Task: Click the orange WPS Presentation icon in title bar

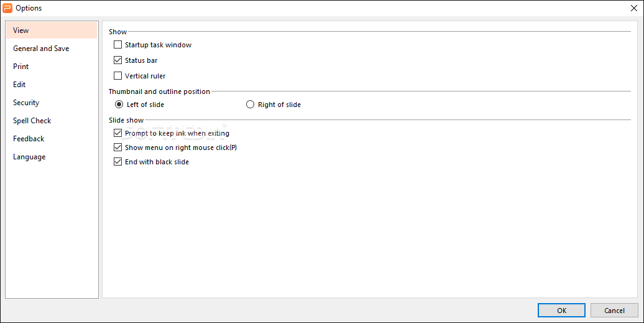Action: (x=7, y=8)
